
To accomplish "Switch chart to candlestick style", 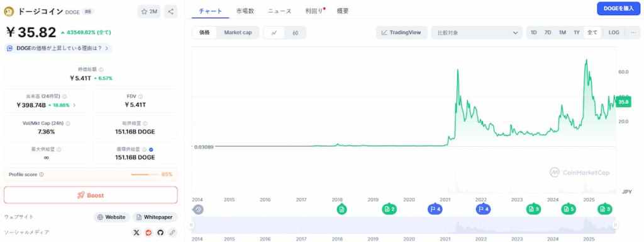I will point(296,33).
